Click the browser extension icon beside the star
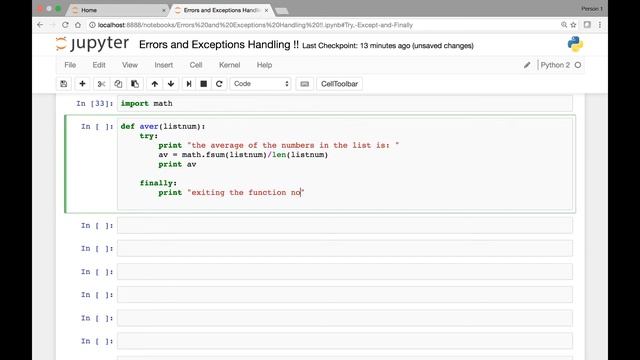Viewport: 640px width, 360px height. pos(587,25)
